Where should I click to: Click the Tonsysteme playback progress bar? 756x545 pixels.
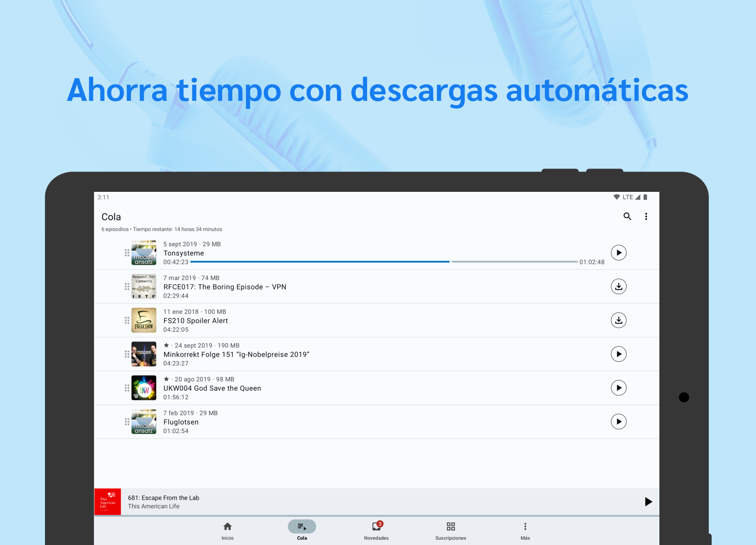(x=384, y=262)
